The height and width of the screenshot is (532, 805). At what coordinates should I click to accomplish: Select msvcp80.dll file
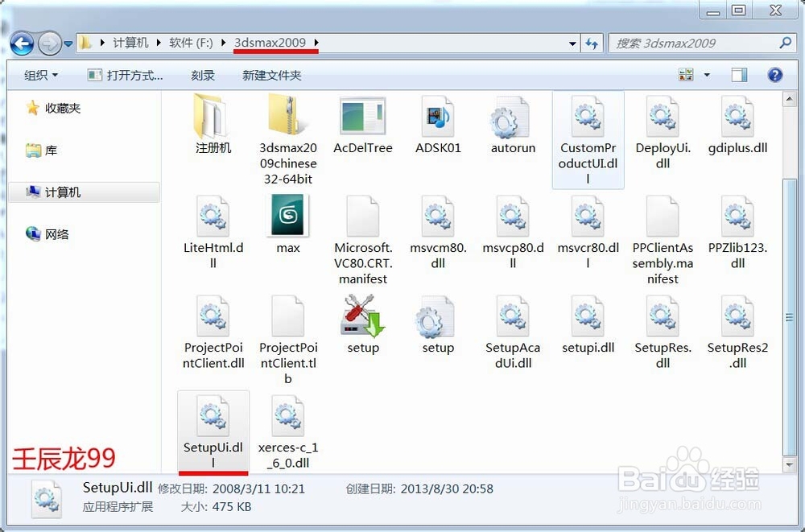click(513, 232)
